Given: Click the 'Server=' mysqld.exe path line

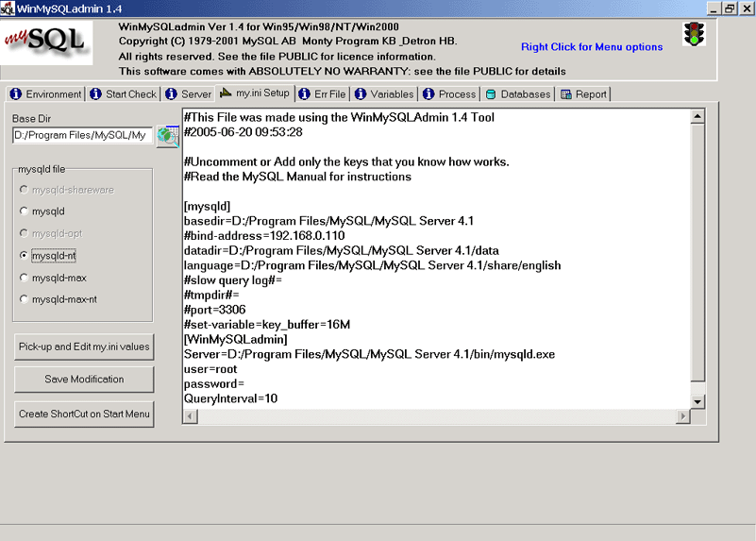Looking at the screenshot, I should [369, 354].
